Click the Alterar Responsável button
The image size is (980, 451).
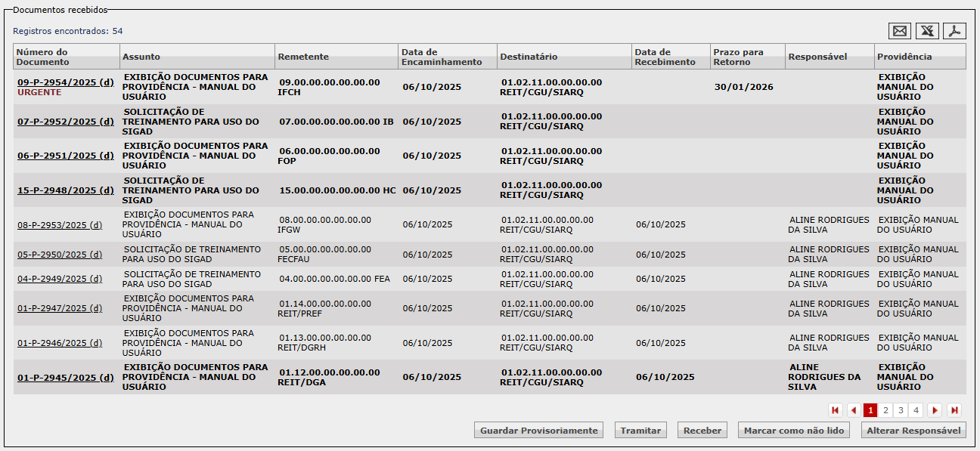coord(913,431)
